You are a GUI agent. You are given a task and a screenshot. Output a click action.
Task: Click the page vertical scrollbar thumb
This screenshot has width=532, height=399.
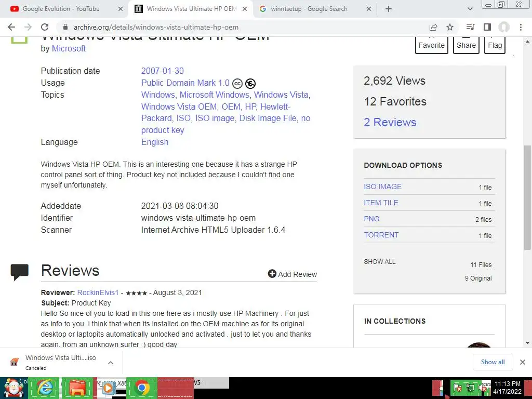(x=527, y=197)
